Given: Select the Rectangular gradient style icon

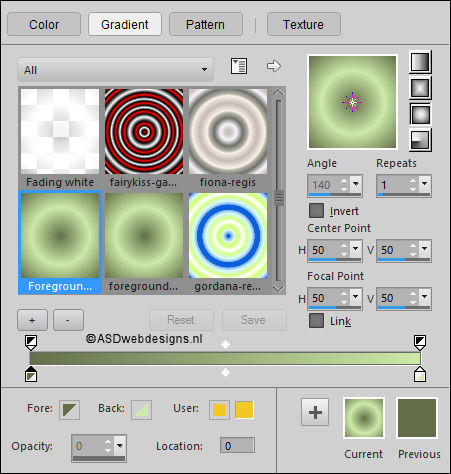Looking at the screenshot, I should (420, 88).
